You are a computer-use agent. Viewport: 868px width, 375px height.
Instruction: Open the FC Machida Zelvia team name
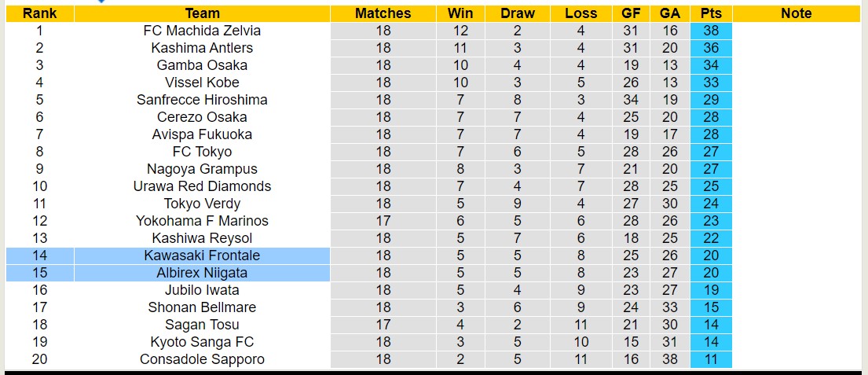coord(202,31)
